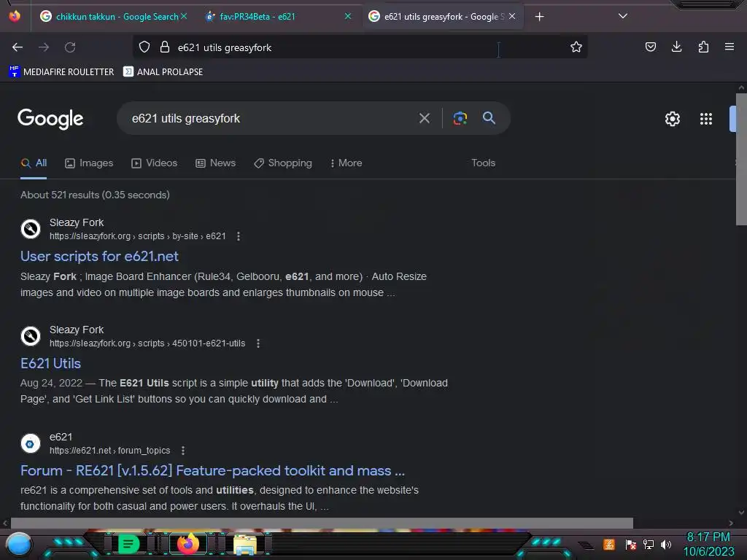The width and height of the screenshot is (747, 560).
Task: Click the vertical page scrollbar thumb
Action: pyautogui.click(x=741, y=160)
